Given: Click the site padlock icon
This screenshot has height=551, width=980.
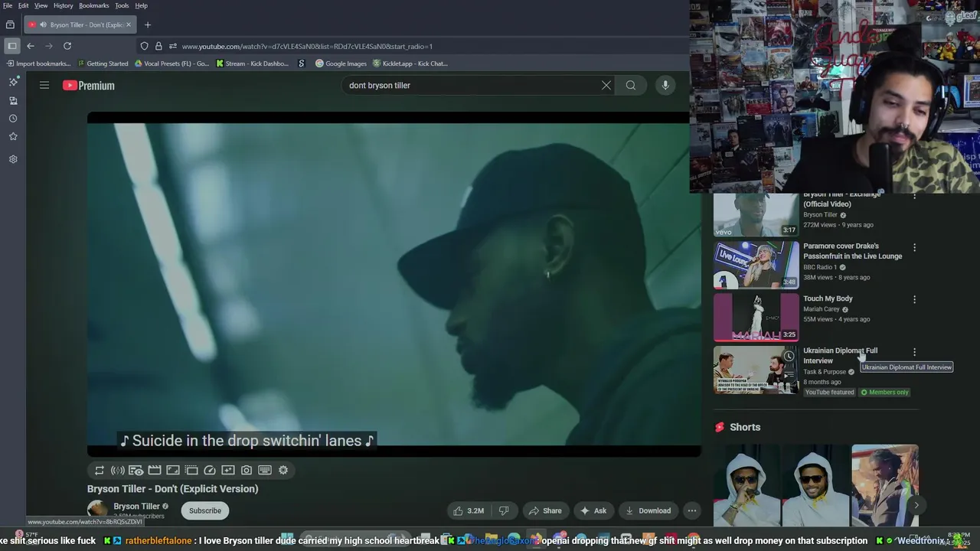Looking at the screenshot, I should click(158, 46).
